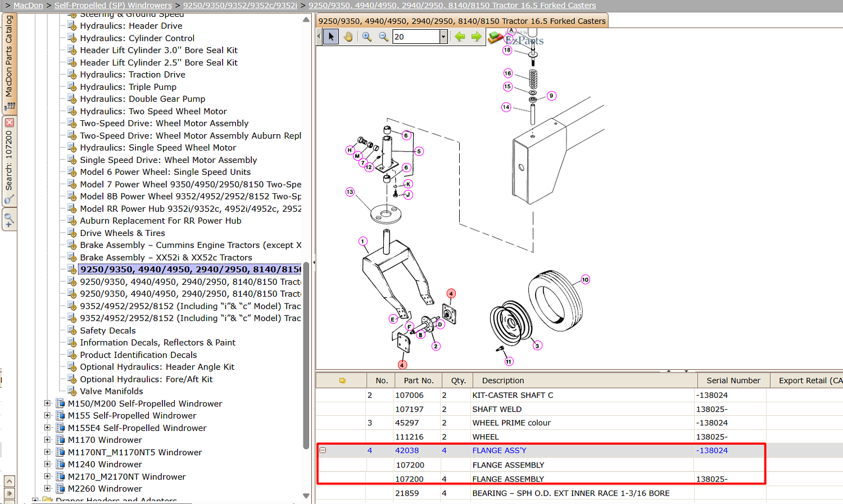Click the M2260 Windrower catalog icon
Image resolution: width=843 pixels, height=504 pixels.
[x=60, y=488]
